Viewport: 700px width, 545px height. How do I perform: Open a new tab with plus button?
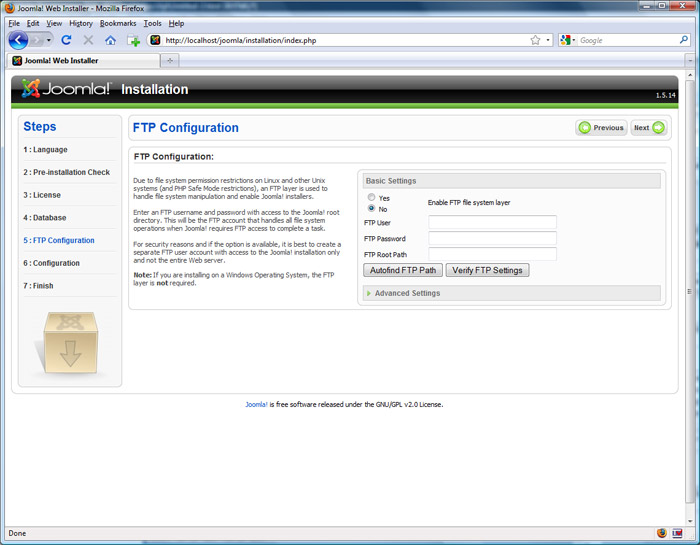pos(170,60)
